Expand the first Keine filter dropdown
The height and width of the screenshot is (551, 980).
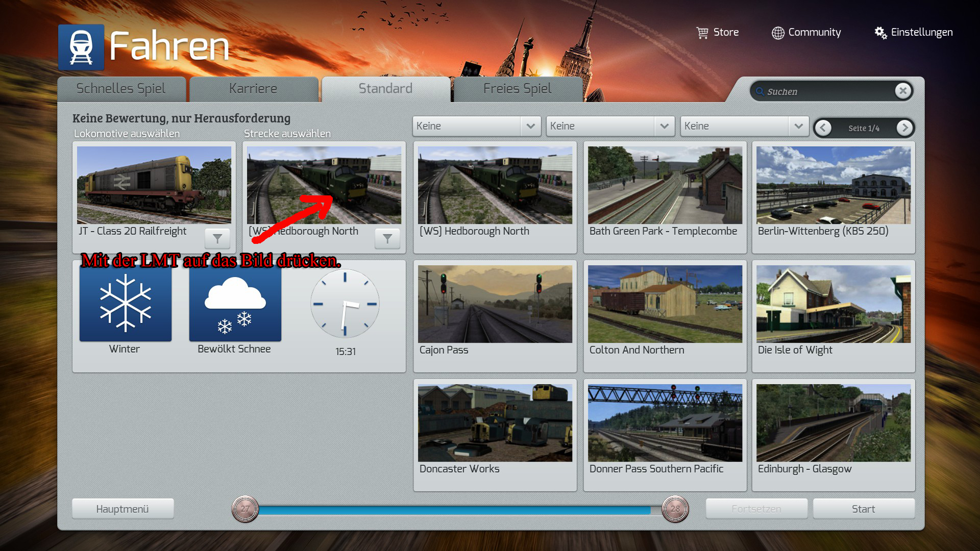(x=530, y=126)
